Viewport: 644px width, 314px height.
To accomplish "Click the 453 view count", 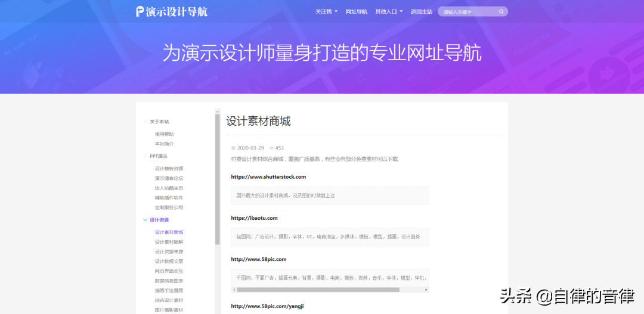I will coord(279,148).
